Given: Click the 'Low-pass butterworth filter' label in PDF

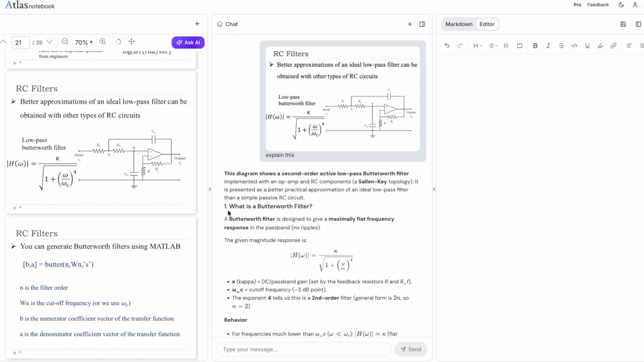Looking at the screenshot, I should coord(44,144).
